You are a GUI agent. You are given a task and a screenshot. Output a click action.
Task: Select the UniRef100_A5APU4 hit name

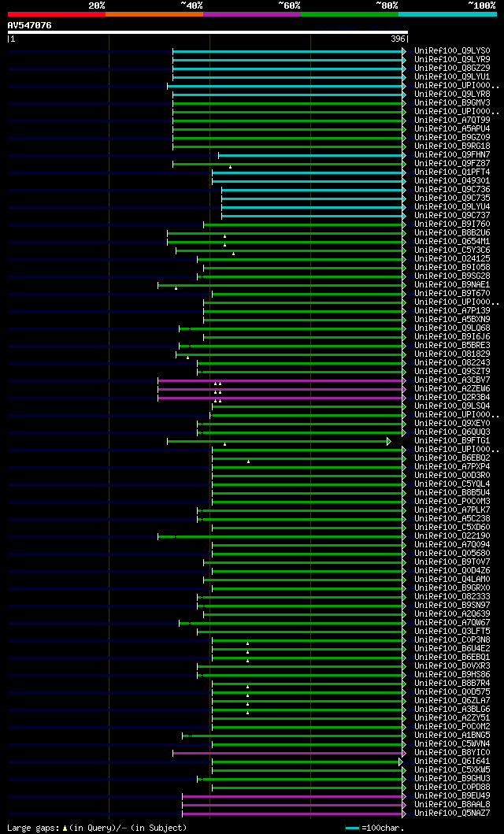pos(453,128)
